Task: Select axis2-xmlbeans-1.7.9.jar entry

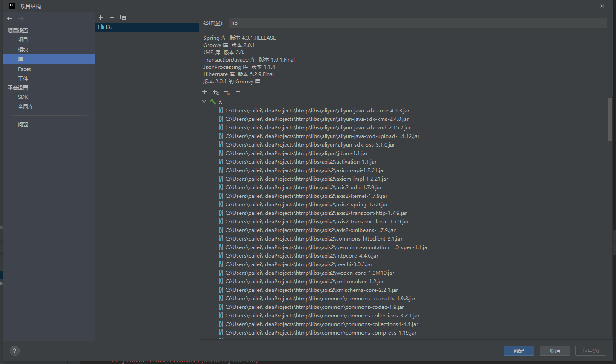Action: tap(311, 230)
